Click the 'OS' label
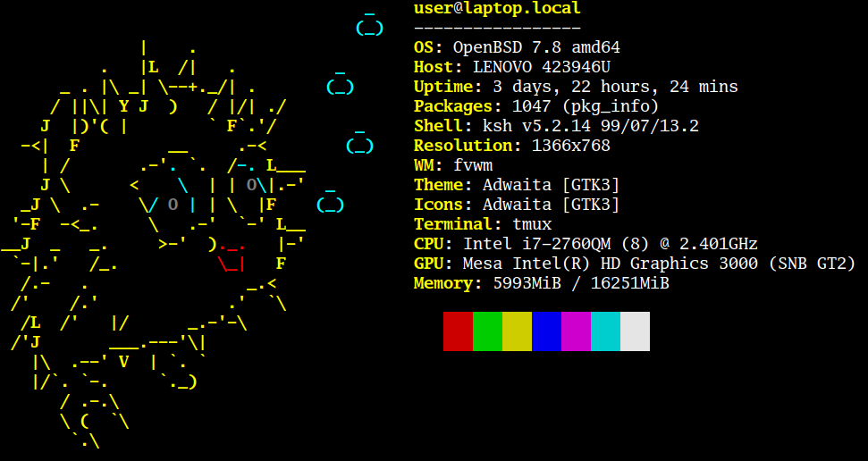 click(x=424, y=47)
